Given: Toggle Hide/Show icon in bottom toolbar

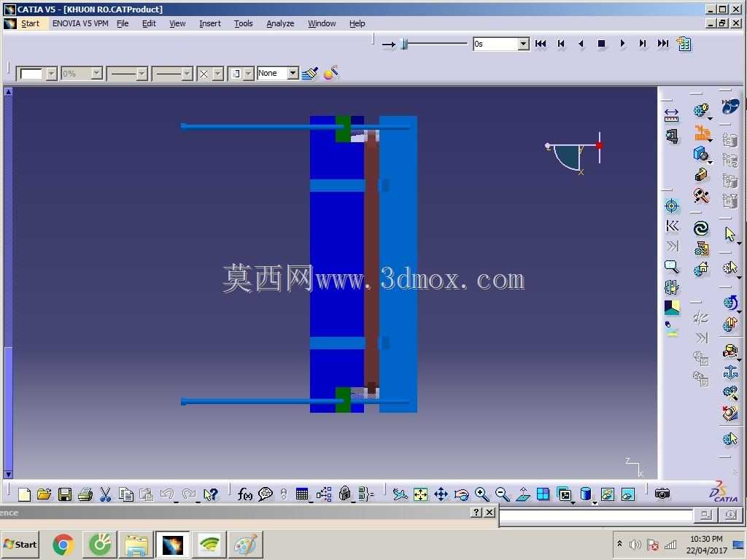Looking at the screenshot, I should click(608, 494).
